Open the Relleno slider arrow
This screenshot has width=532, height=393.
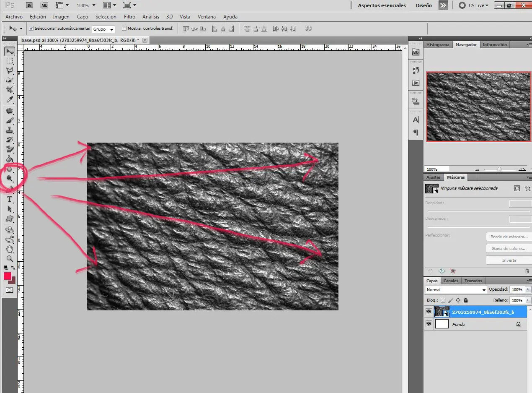pyautogui.click(x=528, y=300)
